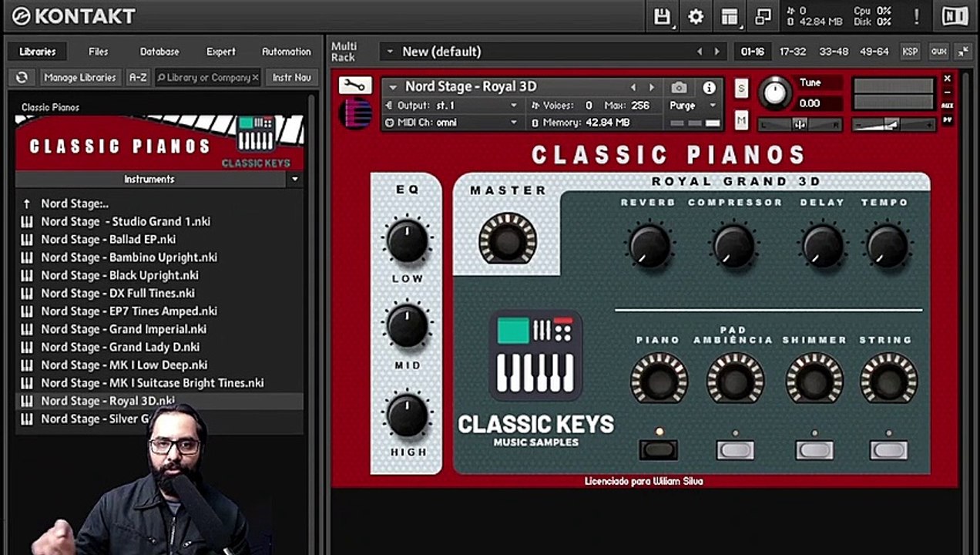Viewport: 980px width, 555px height.
Task: Open instrument info icon
Action: (x=709, y=88)
